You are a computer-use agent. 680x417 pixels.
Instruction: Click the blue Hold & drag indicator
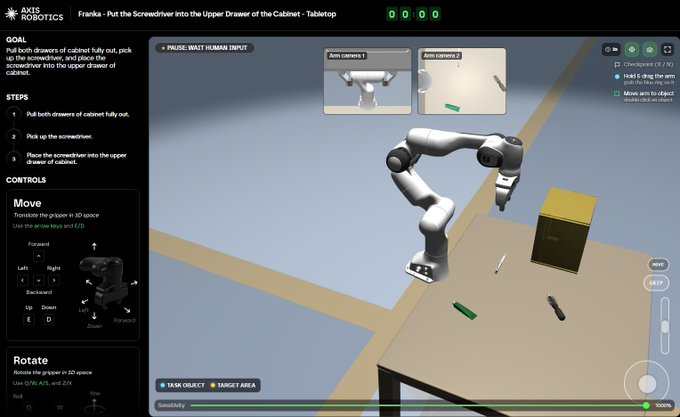(617, 77)
